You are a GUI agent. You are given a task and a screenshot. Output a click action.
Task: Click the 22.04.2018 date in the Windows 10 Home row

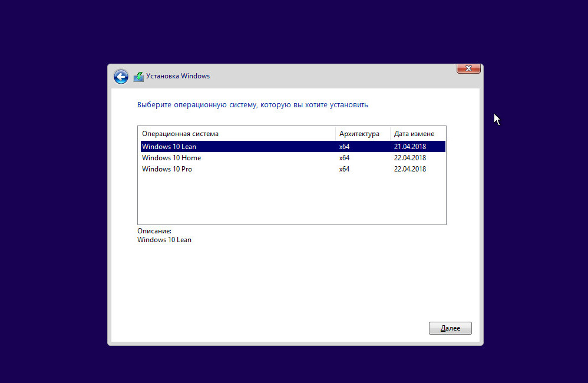point(410,157)
